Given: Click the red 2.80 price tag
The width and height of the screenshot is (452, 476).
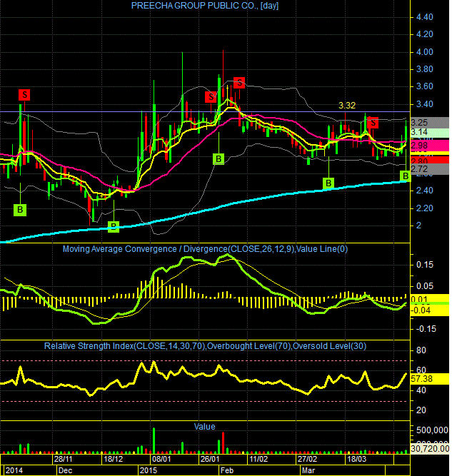Looking at the screenshot, I should pyautogui.click(x=430, y=160).
